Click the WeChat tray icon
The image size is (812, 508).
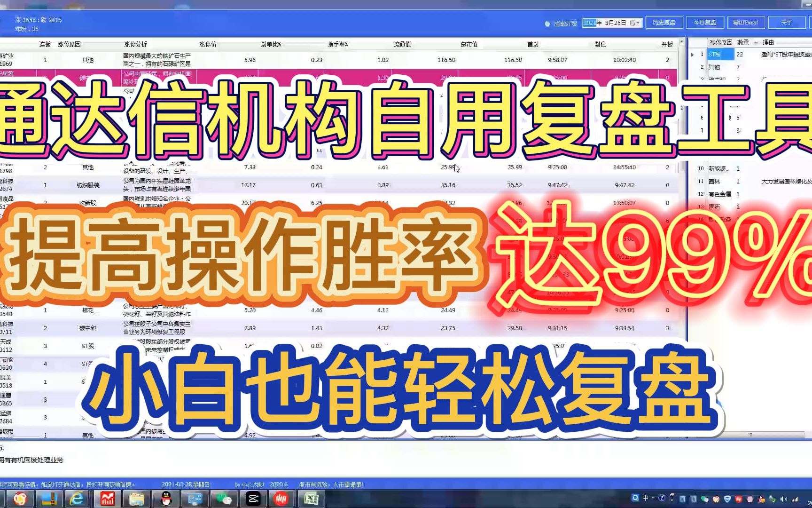(705, 499)
